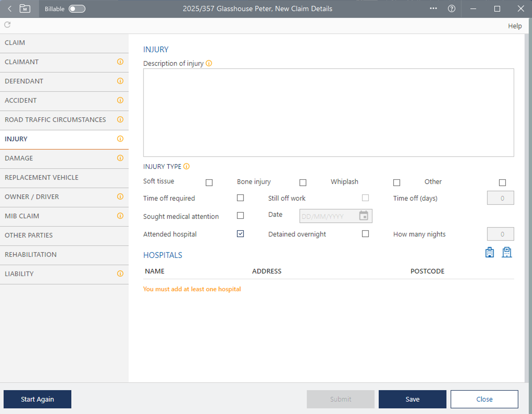This screenshot has width=532, height=414.
Task: Click the refresh icon below title bar
Action: [x=7, y=25]
